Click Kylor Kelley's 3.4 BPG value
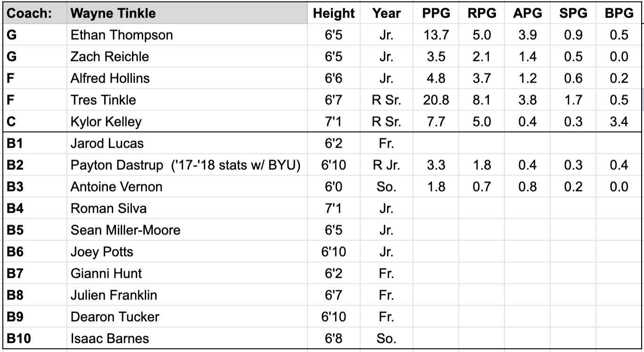Viewport: 644px width, 352px height. pyautogui.click(x=619, y=122)
